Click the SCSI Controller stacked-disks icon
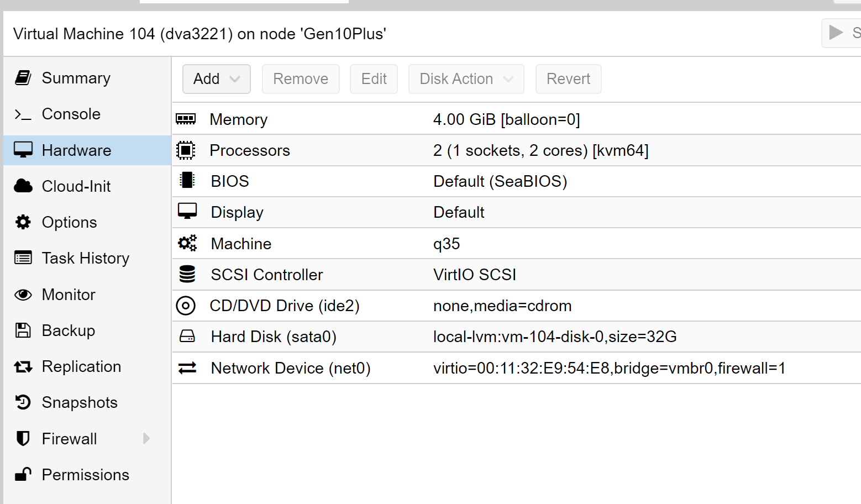 click(x=187, y=273)
